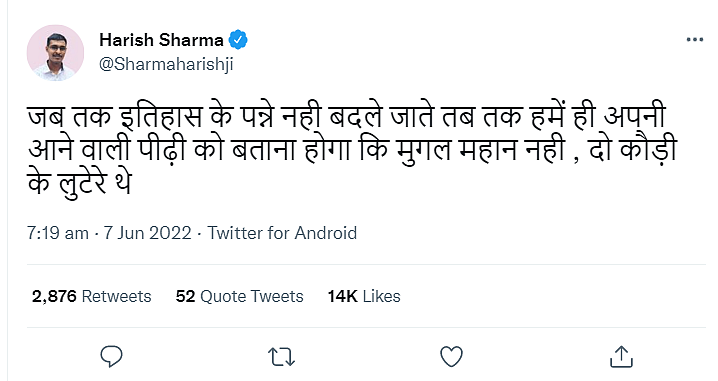This screenshot has height=381, width=718.
Task: Click the 7 Jun 2022 date
Action: point(147,233)
